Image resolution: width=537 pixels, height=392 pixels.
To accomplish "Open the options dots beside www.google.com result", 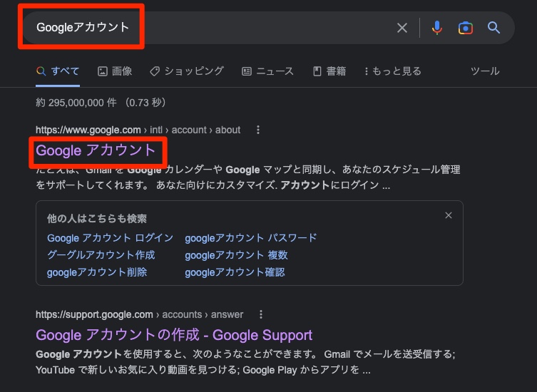I will [x=258, y=130].
